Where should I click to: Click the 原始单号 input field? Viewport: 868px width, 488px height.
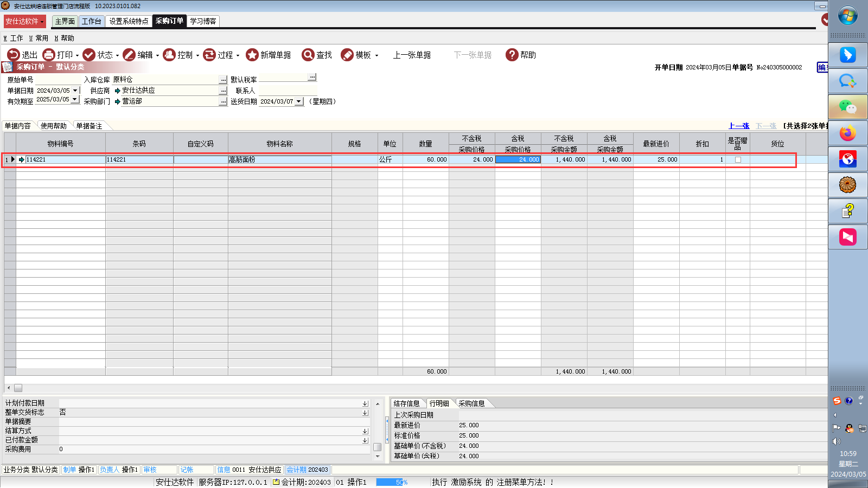[x=59, y=80]
